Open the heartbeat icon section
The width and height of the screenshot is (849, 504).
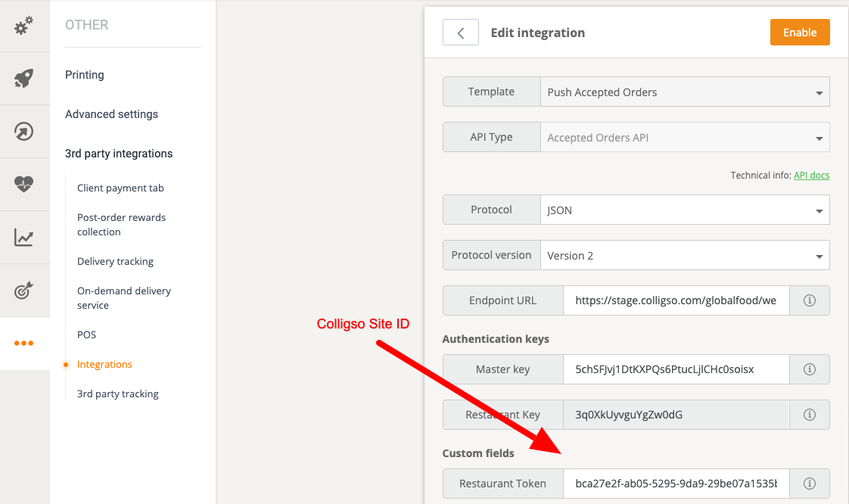pos(24,184)
